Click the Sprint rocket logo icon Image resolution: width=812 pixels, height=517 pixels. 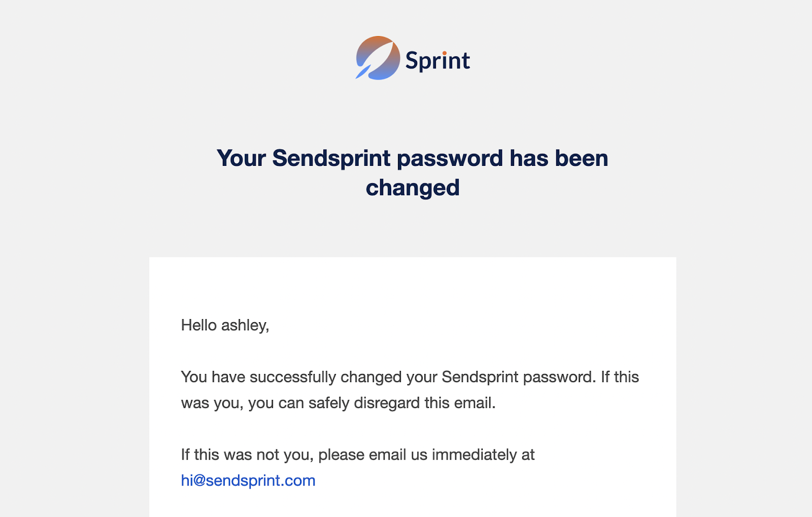pyautogui.click(x=378, y=58)
